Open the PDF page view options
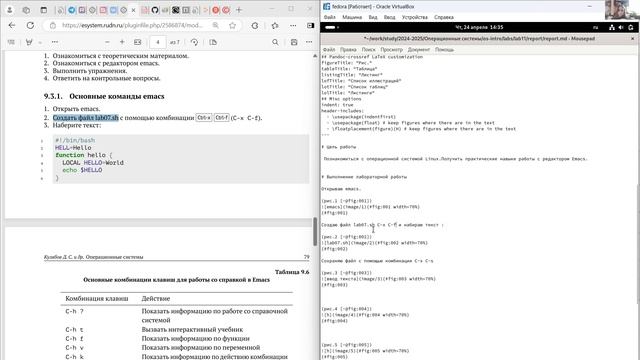This screenshot has height=360, width=640. click(213, 42)
